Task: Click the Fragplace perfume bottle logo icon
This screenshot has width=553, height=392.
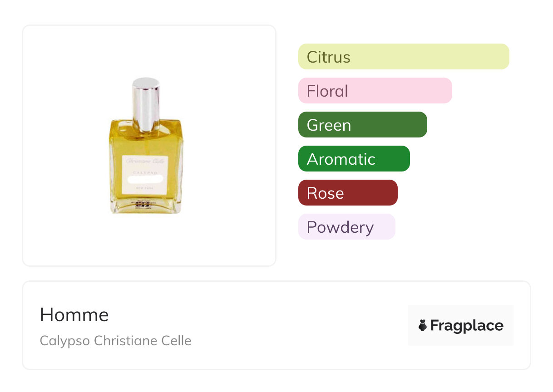Action: click(423, 325)
